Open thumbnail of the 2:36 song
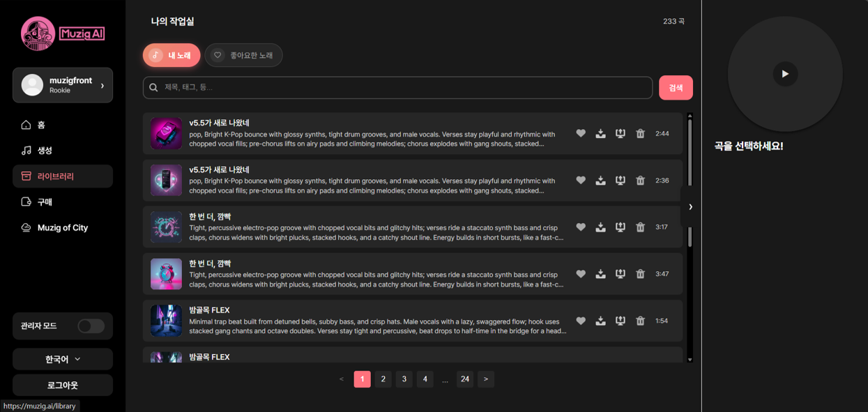Viewport: 868px width, 412px height. (166, 180)
